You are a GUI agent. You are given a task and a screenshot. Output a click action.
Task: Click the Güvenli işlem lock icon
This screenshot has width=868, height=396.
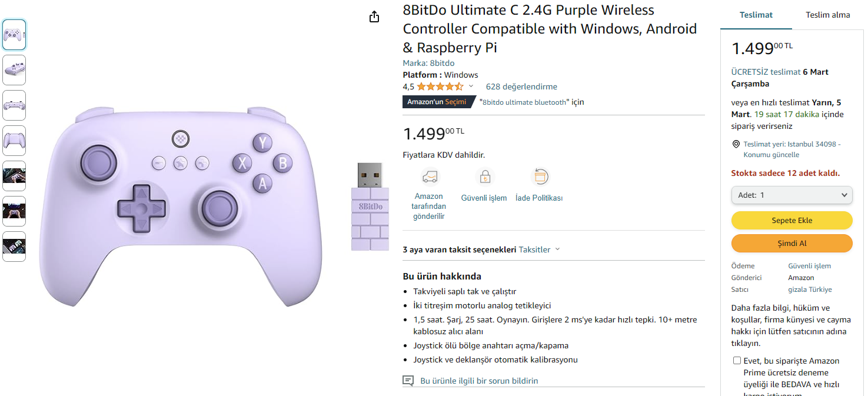[485, 177]
